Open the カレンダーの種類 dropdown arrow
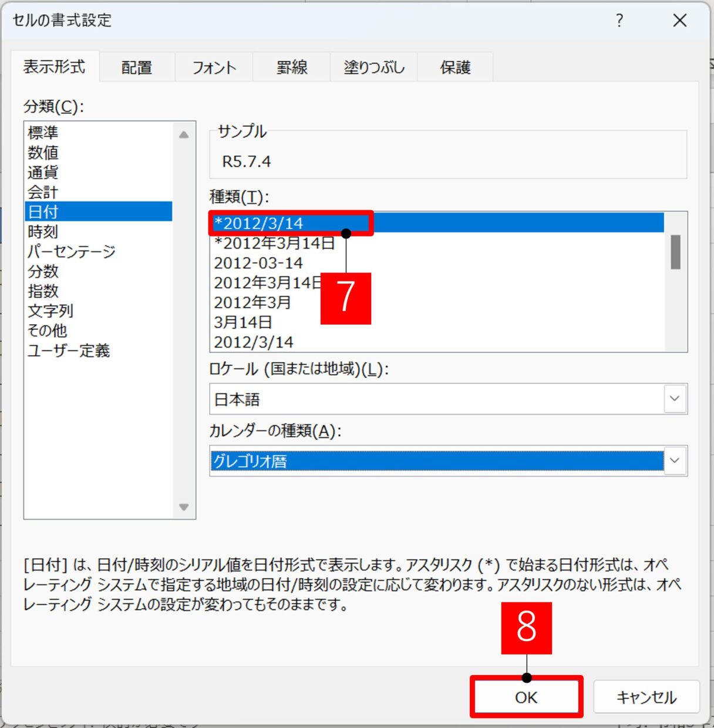This screenshot has width=714, height=728. [x=675, y=460]
